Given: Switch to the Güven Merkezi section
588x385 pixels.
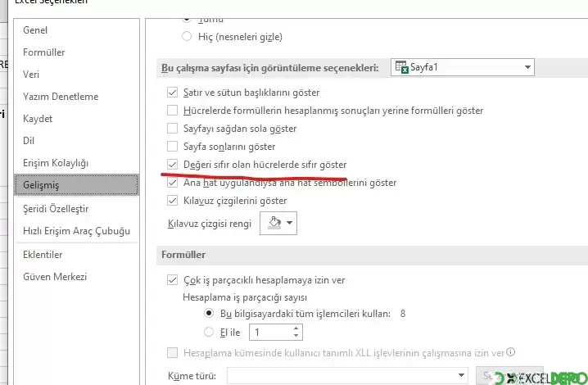Looking at the screenshot, I should 55,277.
